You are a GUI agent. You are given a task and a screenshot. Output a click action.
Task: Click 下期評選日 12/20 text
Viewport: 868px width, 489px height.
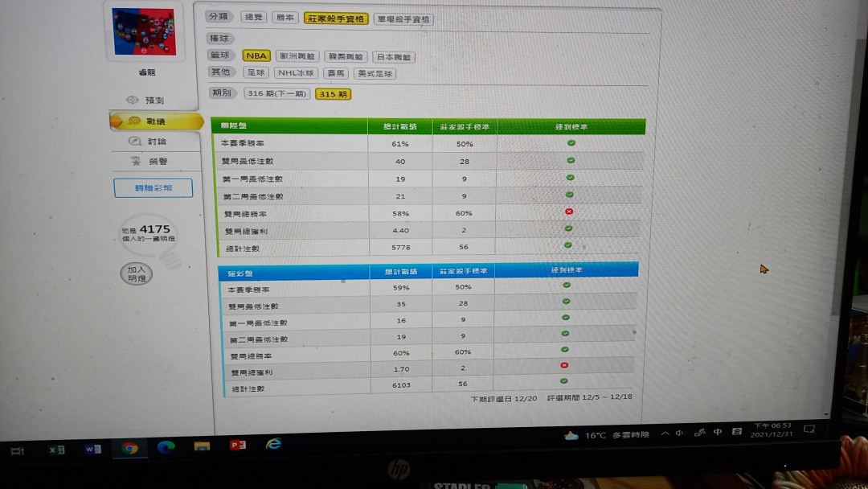point(504,399)
